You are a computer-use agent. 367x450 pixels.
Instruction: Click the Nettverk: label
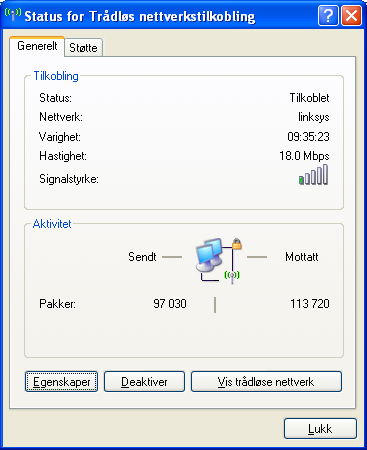click(x=61, y=117)
